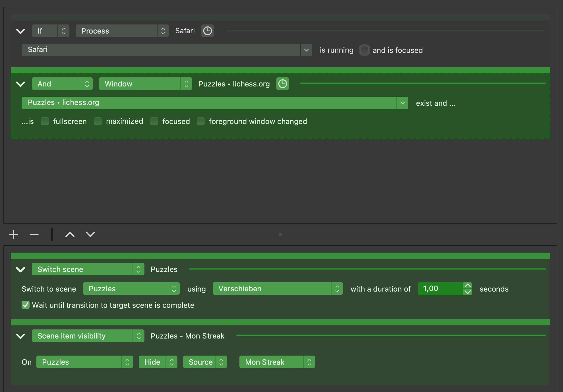563x392 pixels.
Task: Change the 'Hide' visibility dropdown
Action: tap(171, 362)
